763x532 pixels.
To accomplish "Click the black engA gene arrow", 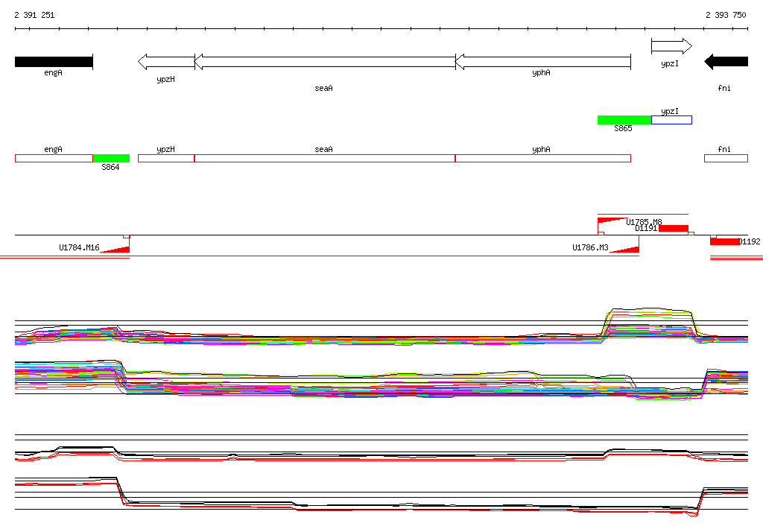I will (x=53, y=62).
